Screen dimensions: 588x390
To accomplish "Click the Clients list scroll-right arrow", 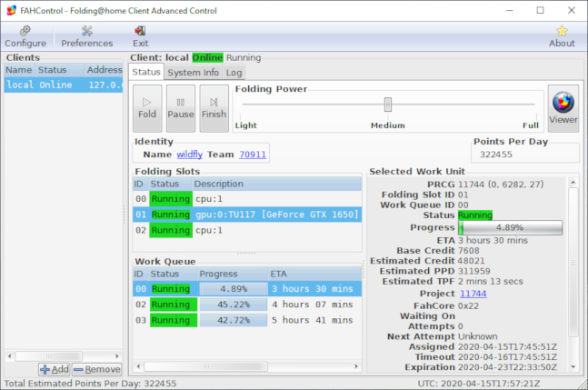I will click(x=117, y=355).
